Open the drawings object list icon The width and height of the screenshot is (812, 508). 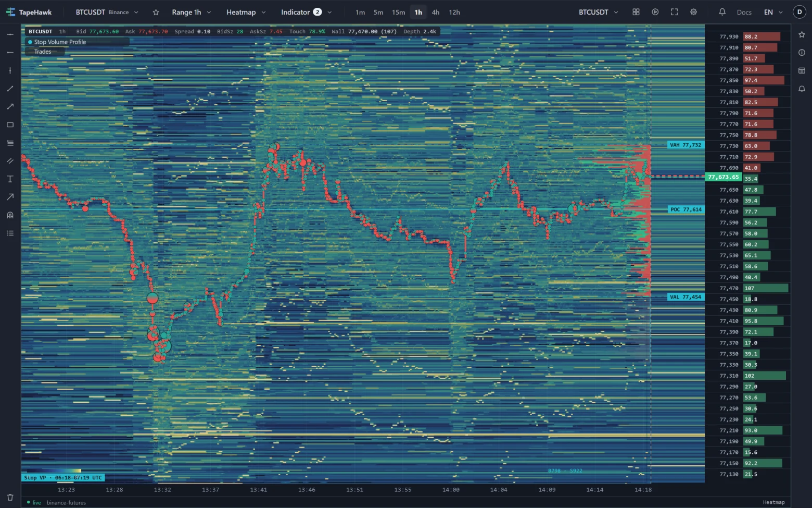click(x=10, y=233)
